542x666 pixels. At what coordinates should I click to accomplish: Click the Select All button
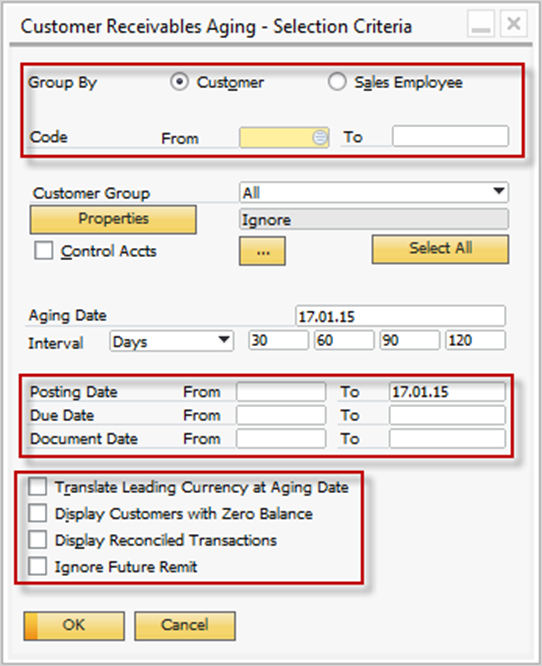[x=440, y=249]
